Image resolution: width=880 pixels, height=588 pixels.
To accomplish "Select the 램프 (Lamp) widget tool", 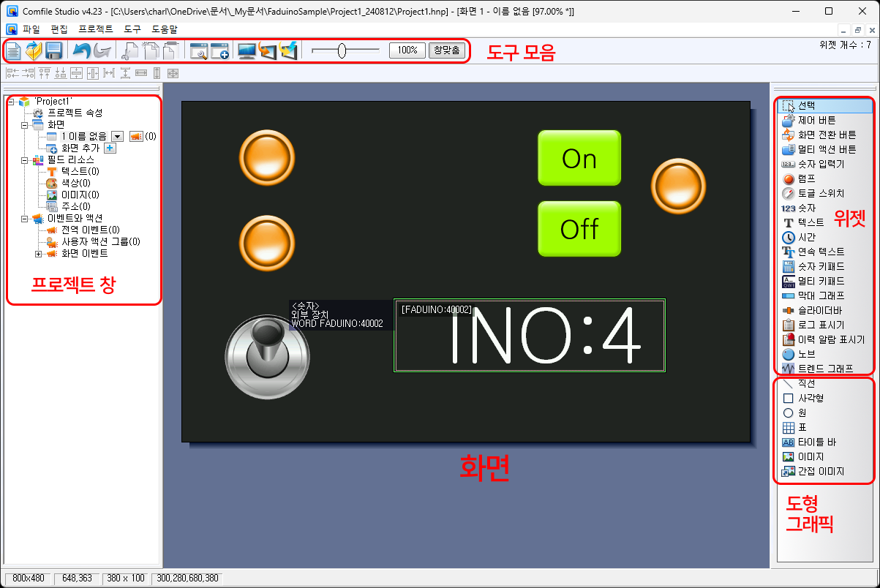I will 807,178.
